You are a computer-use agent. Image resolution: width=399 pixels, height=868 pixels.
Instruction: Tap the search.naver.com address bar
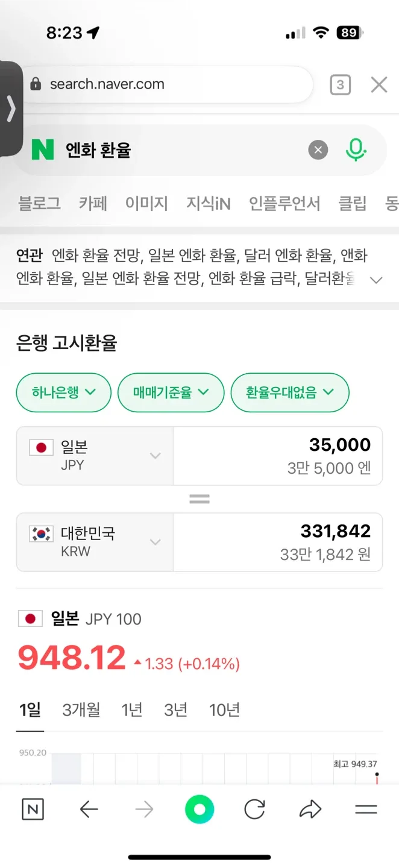[x=163, y=84]
